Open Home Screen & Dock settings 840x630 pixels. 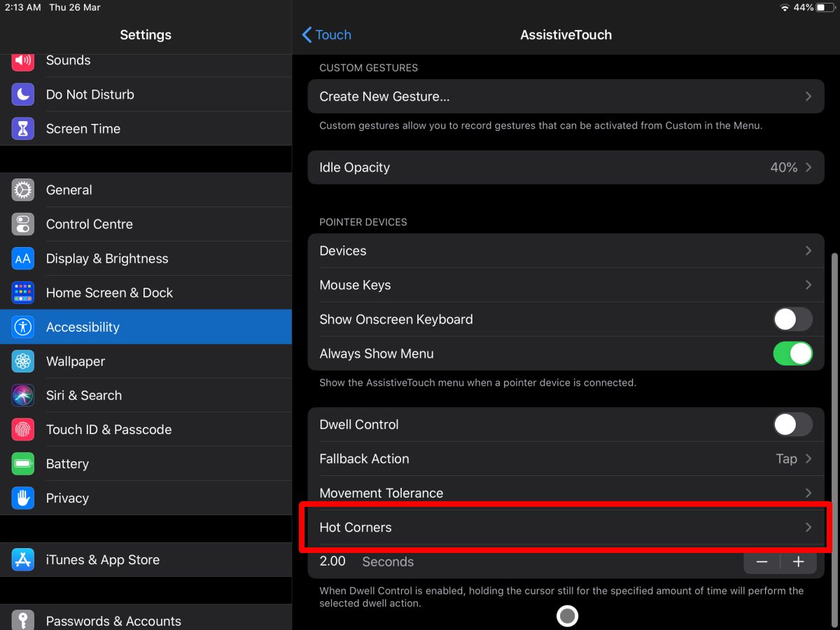click(x=146, y=293)
